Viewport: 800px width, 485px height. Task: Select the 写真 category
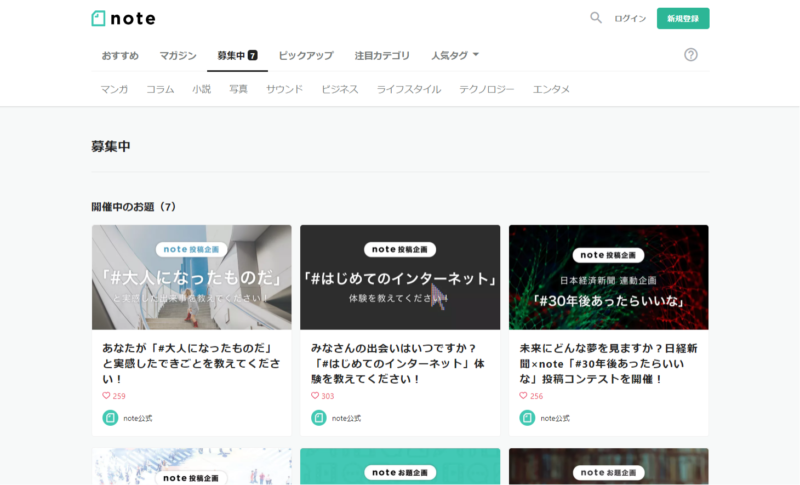click(238, 89)
